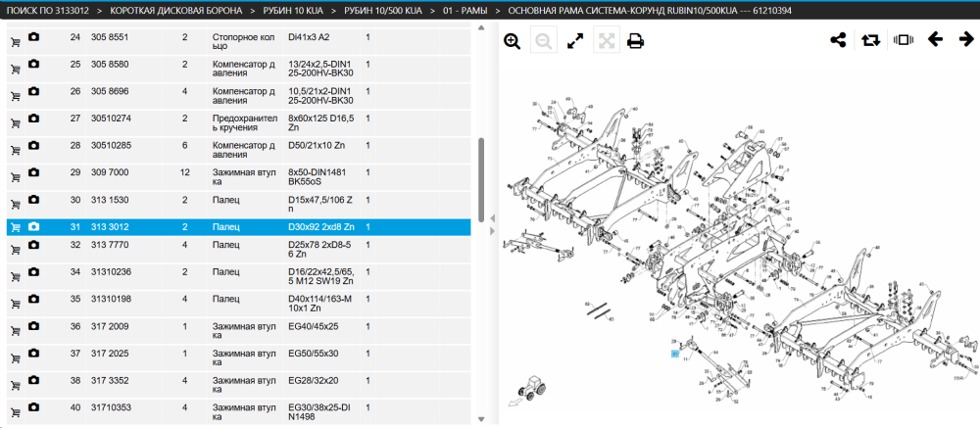Toggle the split panel layout icon
This screenshot has width=980, height=428.
point(904,40)
